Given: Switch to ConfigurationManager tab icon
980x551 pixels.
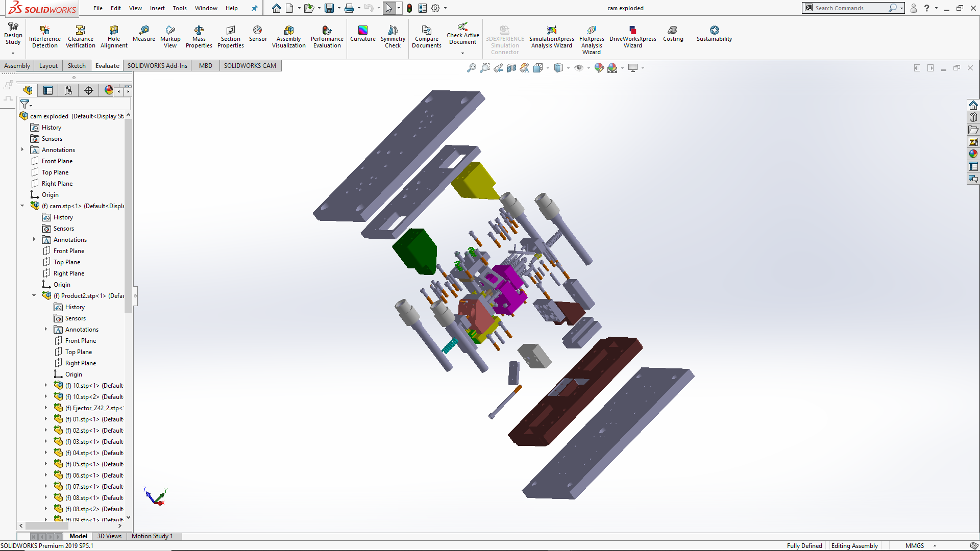Looking at the screenshot, I should click(68, 90).
